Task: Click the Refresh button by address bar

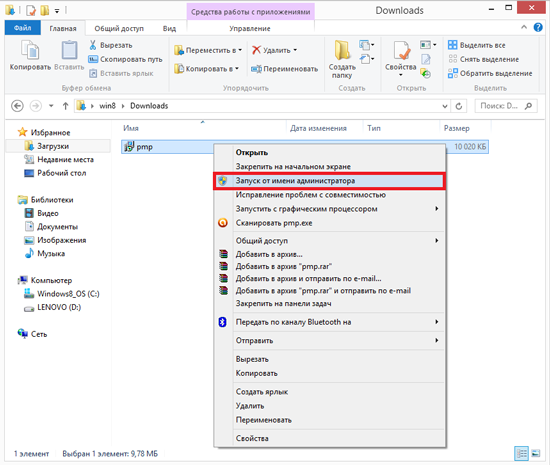Action: point(459,106)
